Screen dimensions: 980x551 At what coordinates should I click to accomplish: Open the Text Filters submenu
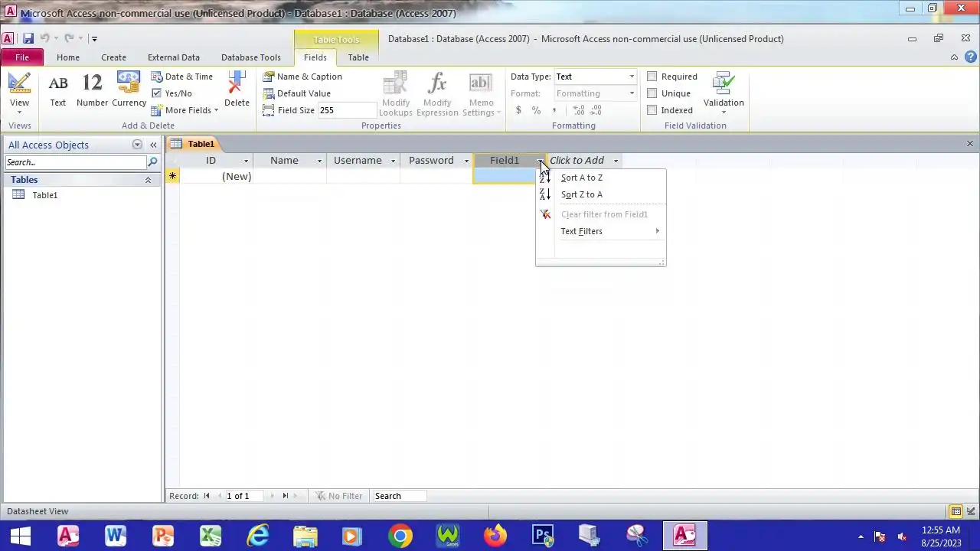coord(602,231)
